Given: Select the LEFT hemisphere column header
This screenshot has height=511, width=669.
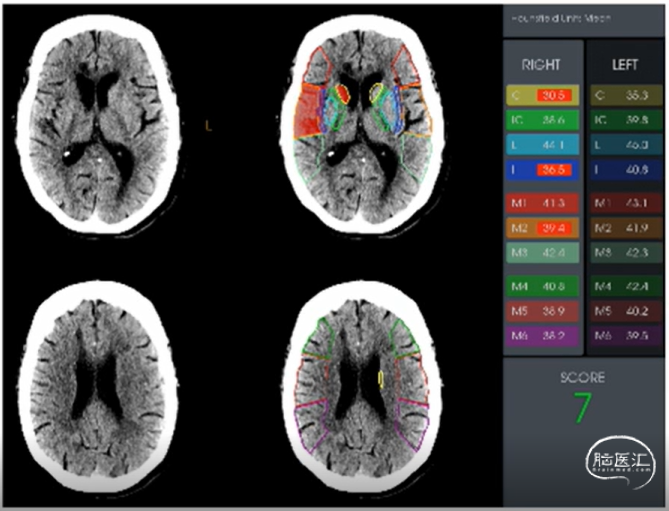Looking at the screenshot, I should (x=625, y=65).
